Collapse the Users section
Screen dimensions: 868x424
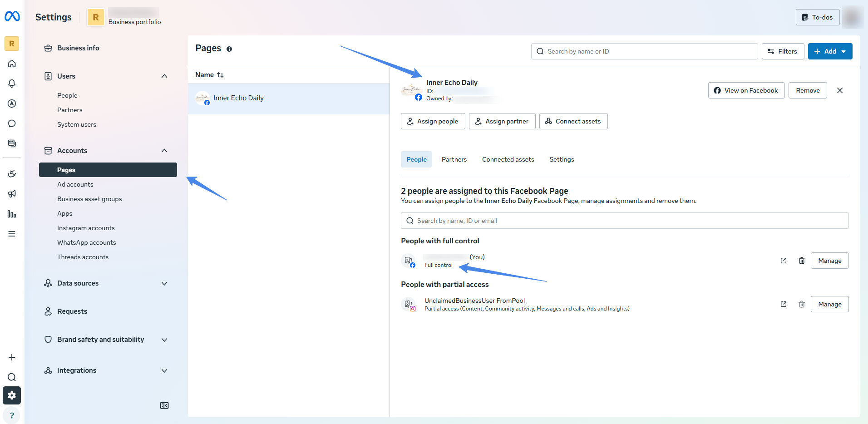point(164,76)
